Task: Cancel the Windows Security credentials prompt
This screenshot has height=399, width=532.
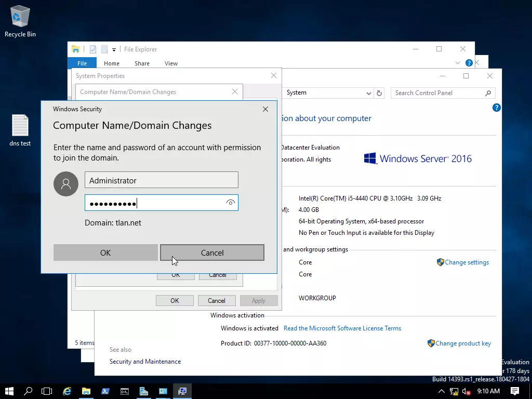Action: tap(212, 252)
